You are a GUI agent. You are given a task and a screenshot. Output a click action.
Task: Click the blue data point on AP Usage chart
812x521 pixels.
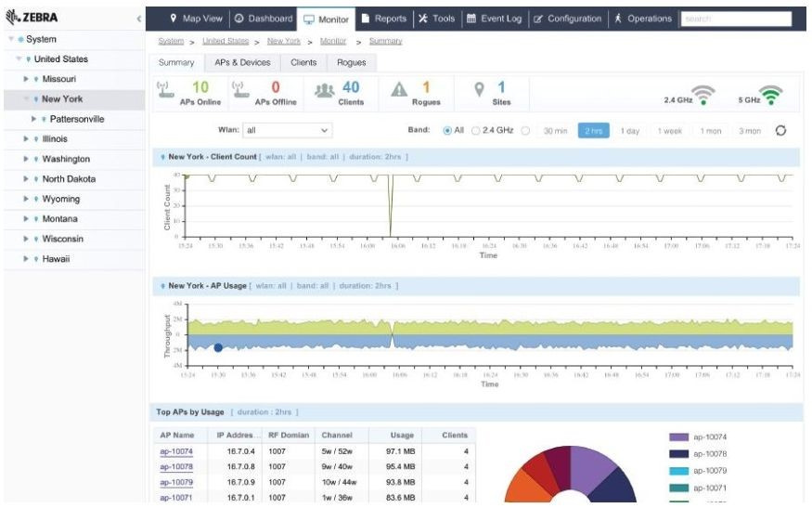(218, 348)
